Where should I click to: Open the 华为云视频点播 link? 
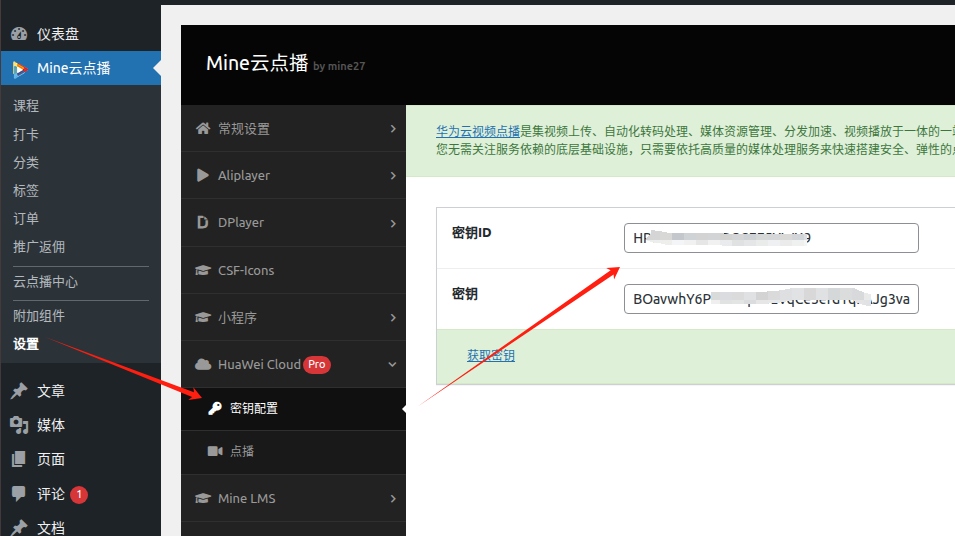point(478,131)
